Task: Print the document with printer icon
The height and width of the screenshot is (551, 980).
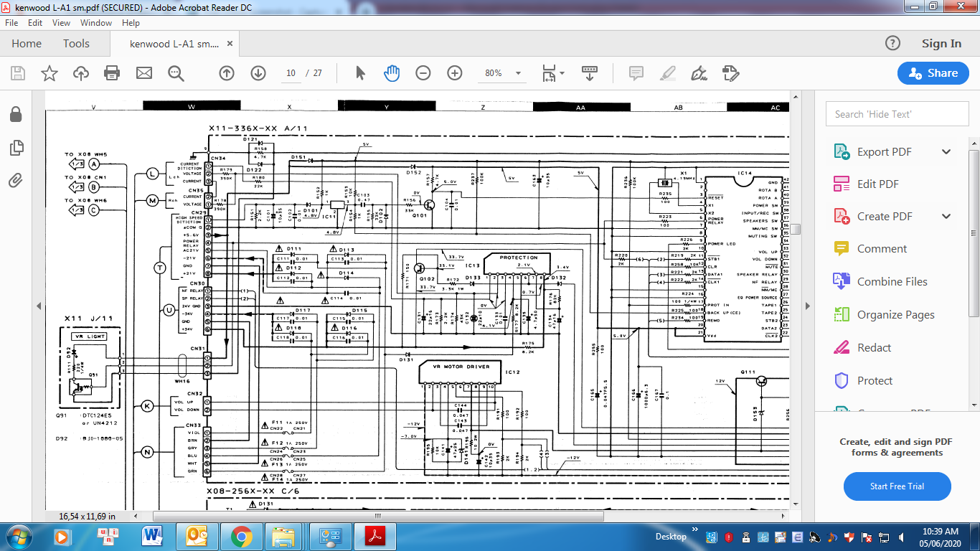Action: click(112, 73)
